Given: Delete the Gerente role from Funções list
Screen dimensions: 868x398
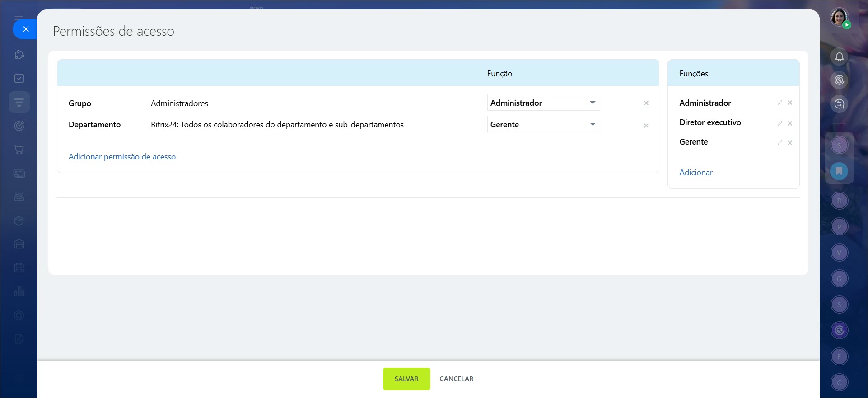Looking at the screenshot, I should (790, 143).
